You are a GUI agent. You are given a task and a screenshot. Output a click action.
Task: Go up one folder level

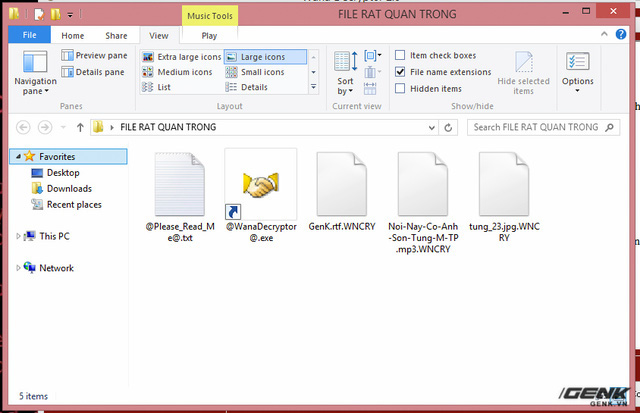pyautogui.click(x=80, y=127)
